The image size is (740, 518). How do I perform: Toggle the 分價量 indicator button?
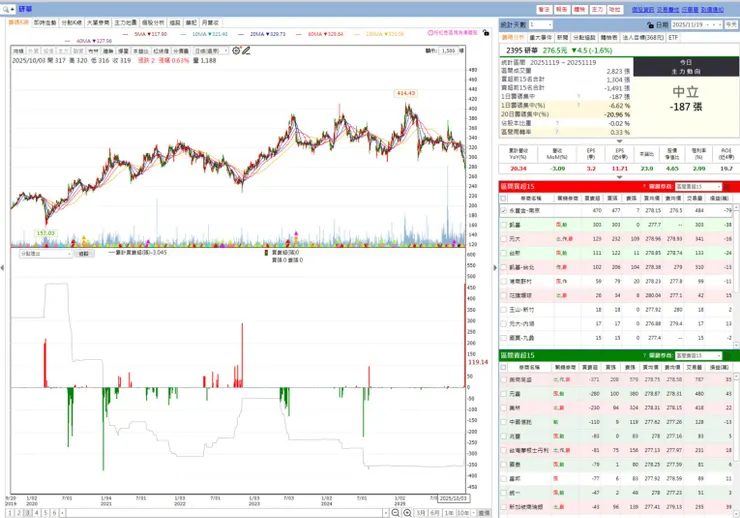coord(181,51)
